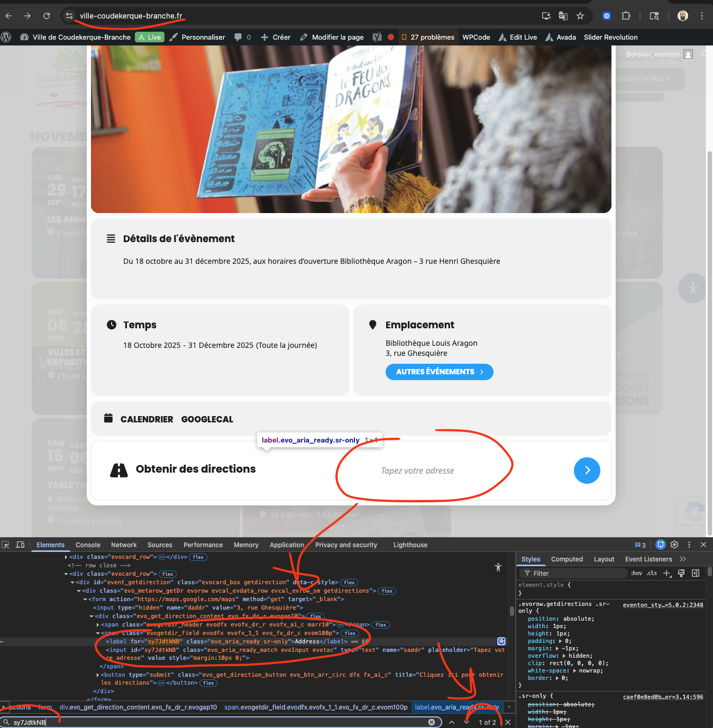Click the GOOGLECAL link

coord(207,419)
